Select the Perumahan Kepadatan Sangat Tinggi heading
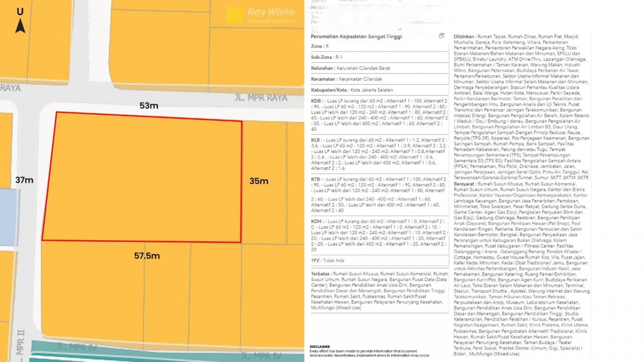 click(356, 36)
